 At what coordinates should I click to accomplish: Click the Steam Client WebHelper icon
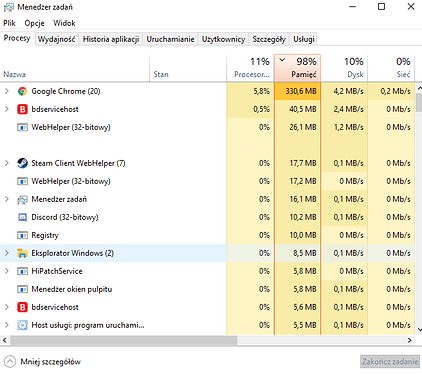[x=22, y=163]
